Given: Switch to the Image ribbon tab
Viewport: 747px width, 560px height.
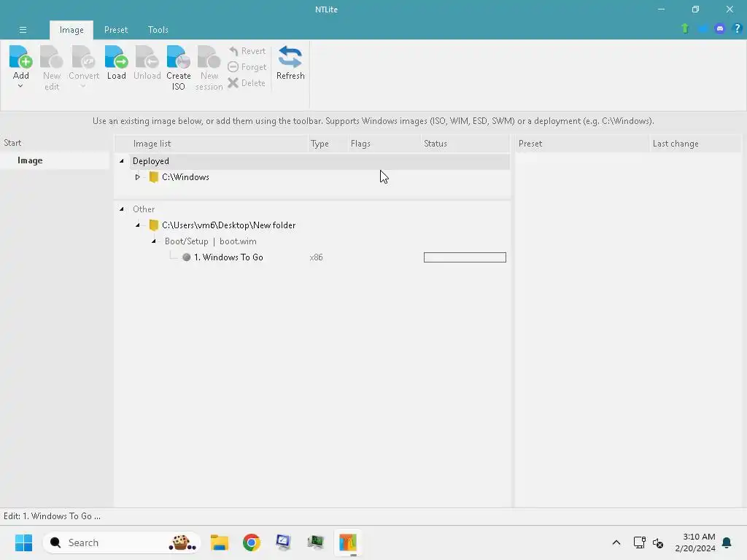Looking at the screenshot, I should click(71, 29).
